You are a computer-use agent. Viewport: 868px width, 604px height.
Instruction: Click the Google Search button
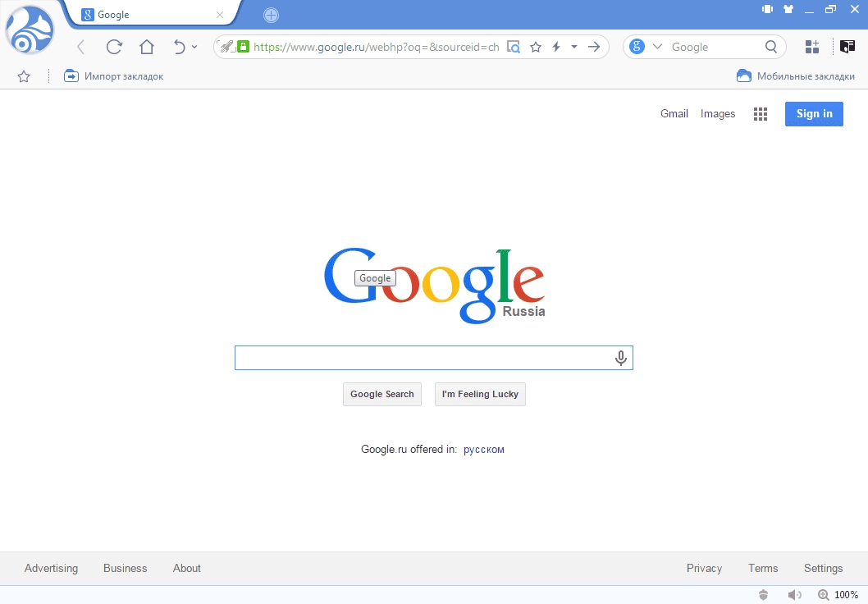382,394
